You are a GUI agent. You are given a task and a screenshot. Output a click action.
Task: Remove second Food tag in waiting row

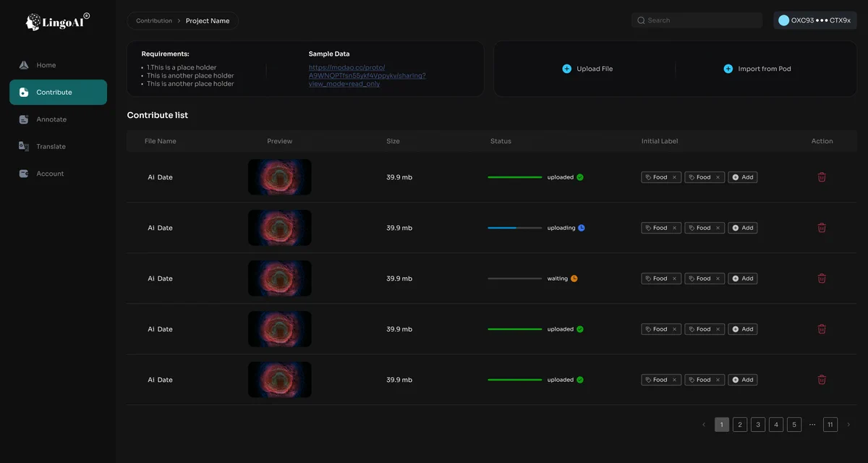click(718, 279)
